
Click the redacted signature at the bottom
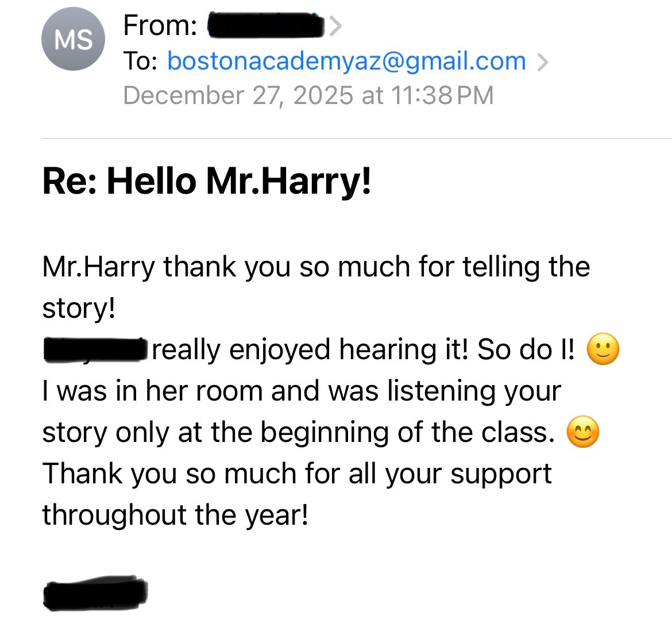point(95,592)
